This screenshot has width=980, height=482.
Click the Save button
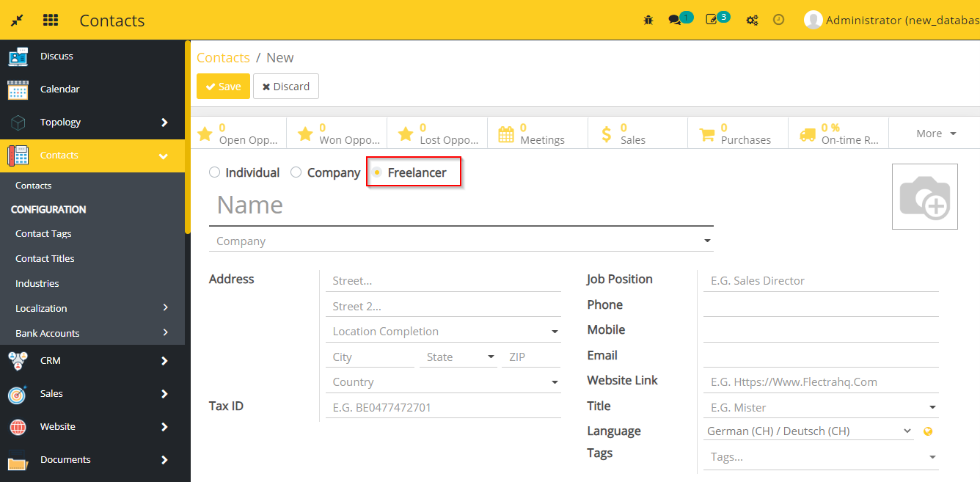(x=223, y=87)
